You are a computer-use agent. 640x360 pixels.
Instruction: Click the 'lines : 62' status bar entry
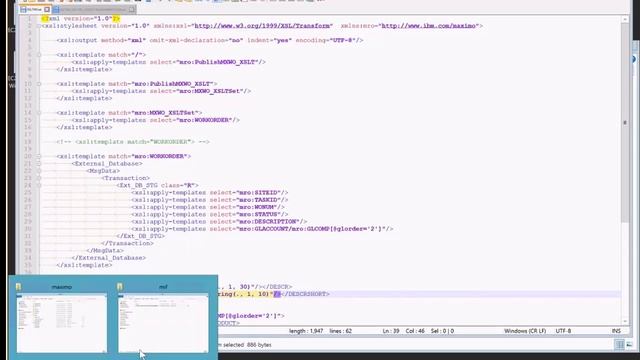click(340, 331)
